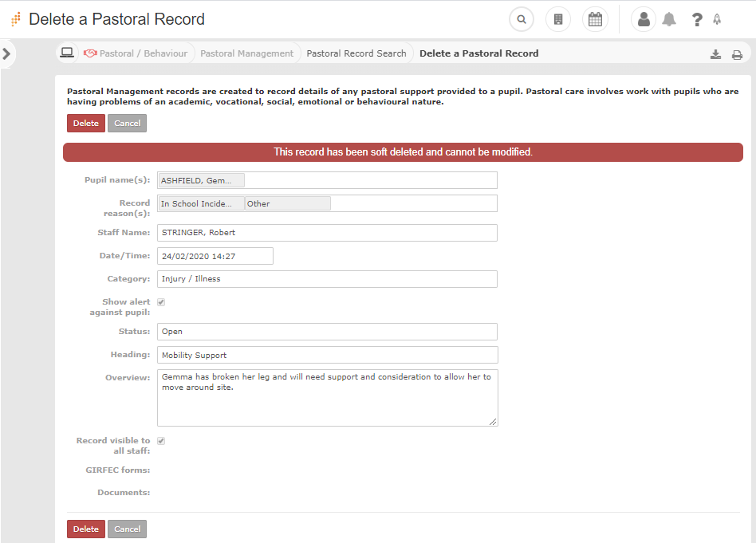Screen dimensions: 756x543
Task: Click the Heading field Mobility Support
Action: click(327, 355)
